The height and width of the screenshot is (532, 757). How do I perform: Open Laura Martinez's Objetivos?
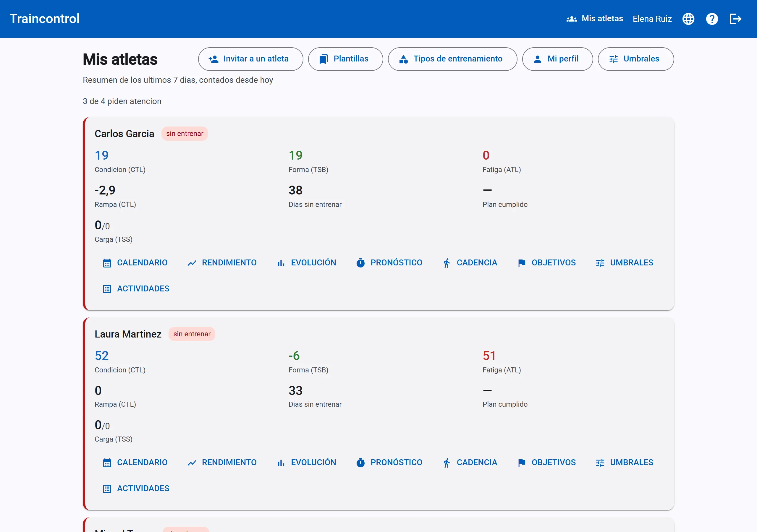[547, 463]
